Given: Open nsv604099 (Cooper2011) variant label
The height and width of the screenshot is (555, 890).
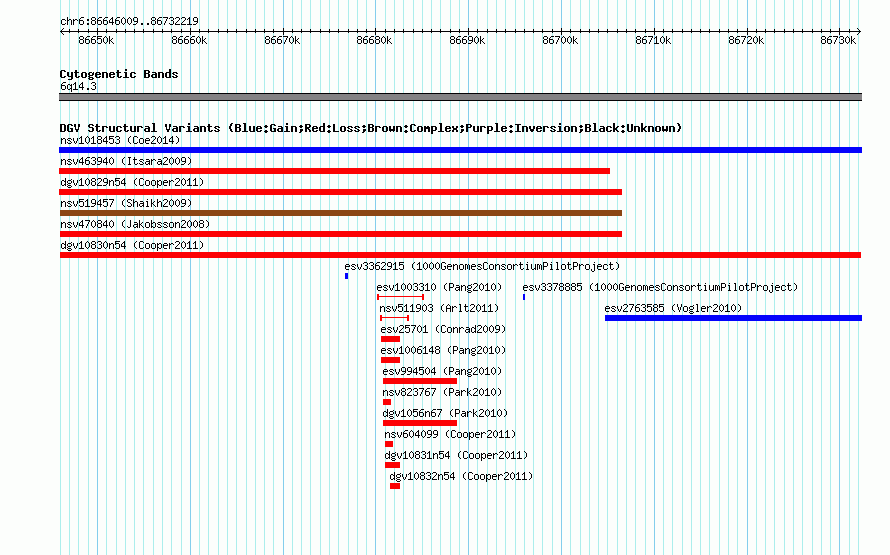Looking at the screenshot, I should pos(450,434).
